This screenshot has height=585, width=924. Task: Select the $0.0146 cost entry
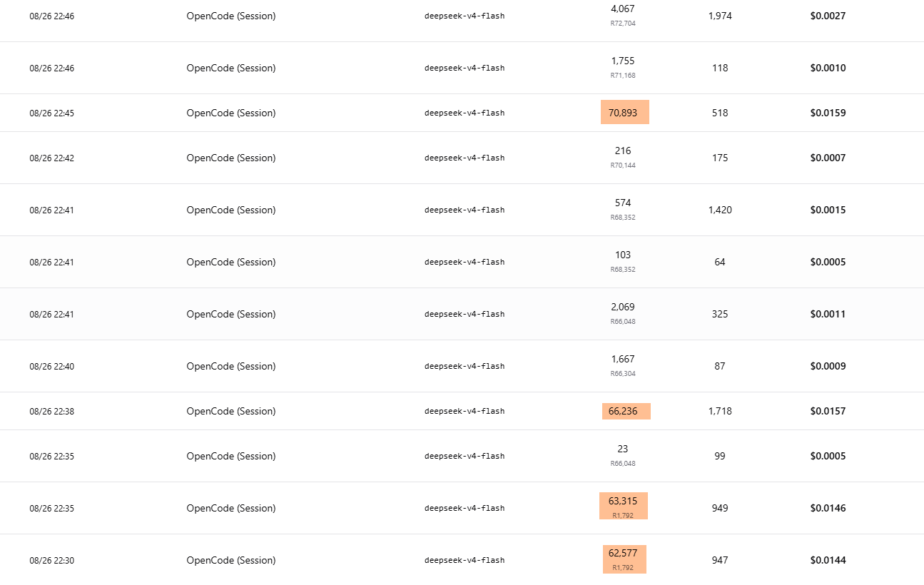(828, 508)
